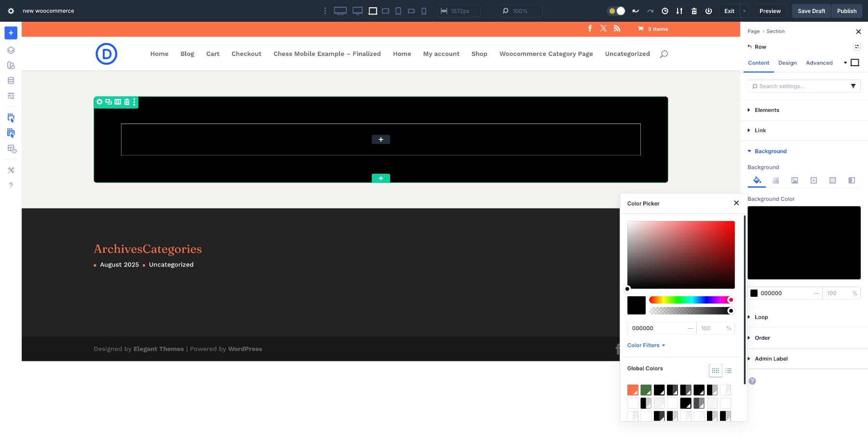Viewport: 868px width, 443px height.
Task: Open the row settings gear icon
Action: [99, 102]
